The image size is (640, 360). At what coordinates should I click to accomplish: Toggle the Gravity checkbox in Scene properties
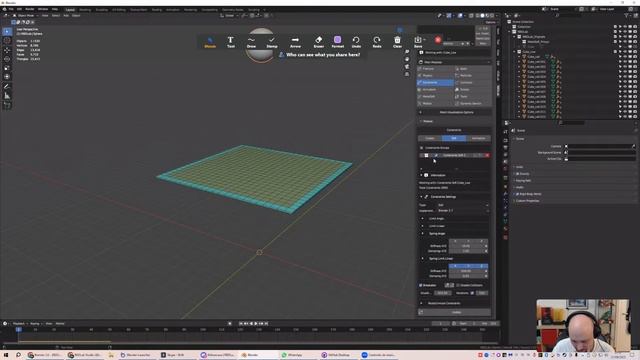tap(518, 174)
